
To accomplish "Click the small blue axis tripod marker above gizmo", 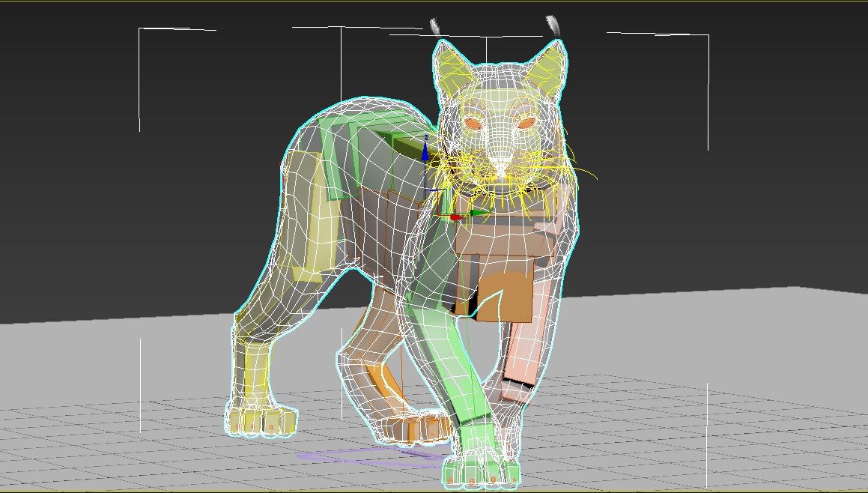I will pyautogui.click(x=426, y=137).
